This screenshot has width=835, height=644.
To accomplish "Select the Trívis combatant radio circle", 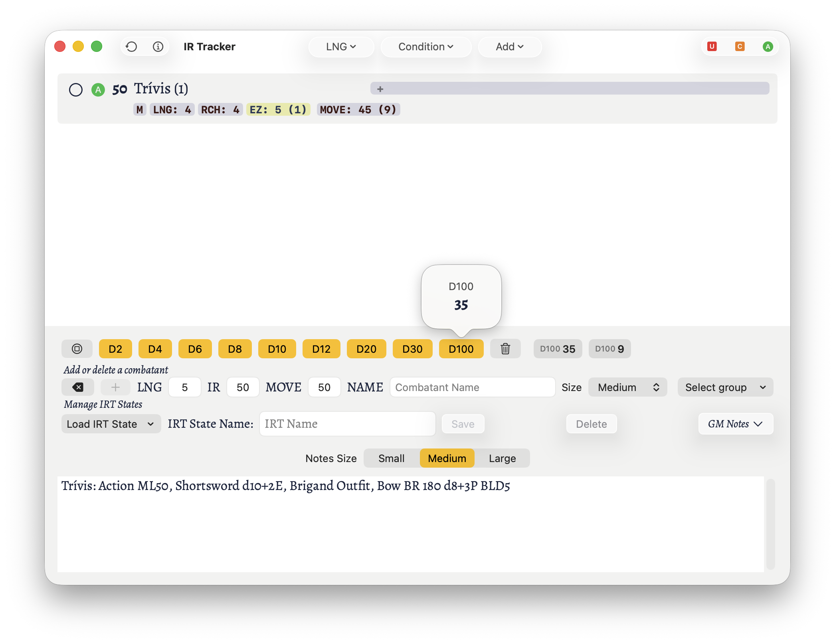I will [x=76, y=90].
